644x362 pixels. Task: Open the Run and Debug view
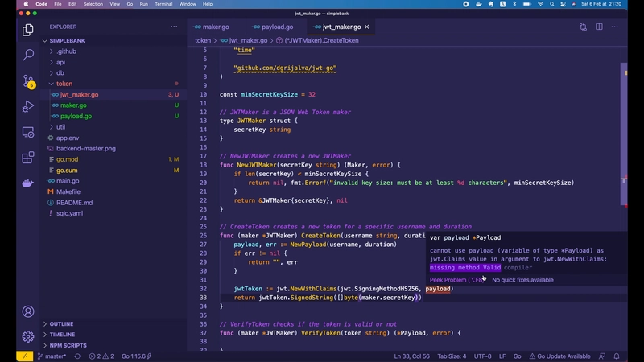(28, 106)
